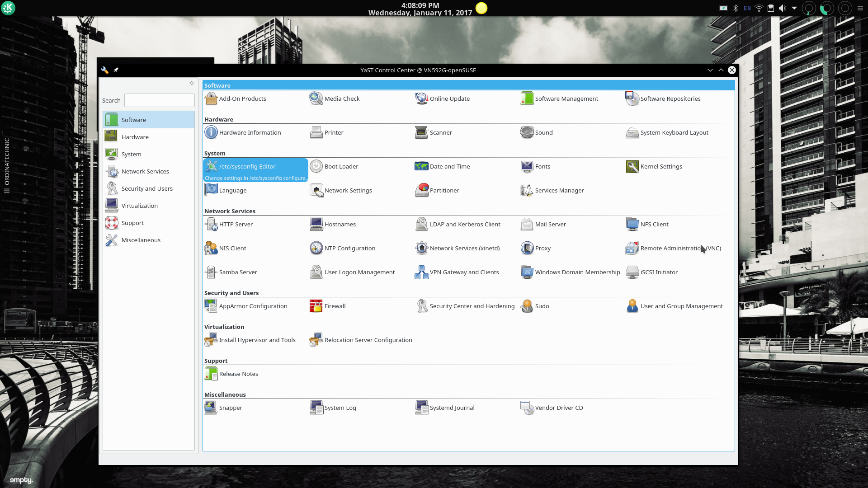Open User and Group Management

[x=675, y=306]
